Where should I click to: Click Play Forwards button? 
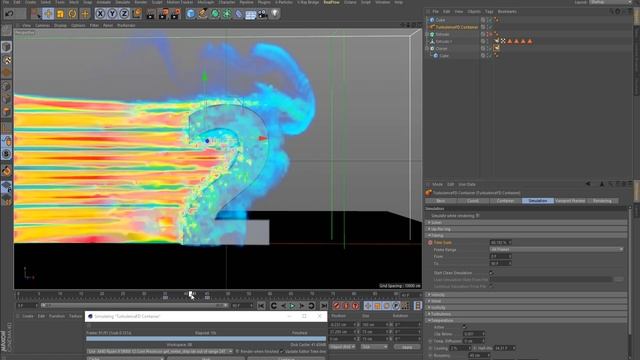point(292,306)
